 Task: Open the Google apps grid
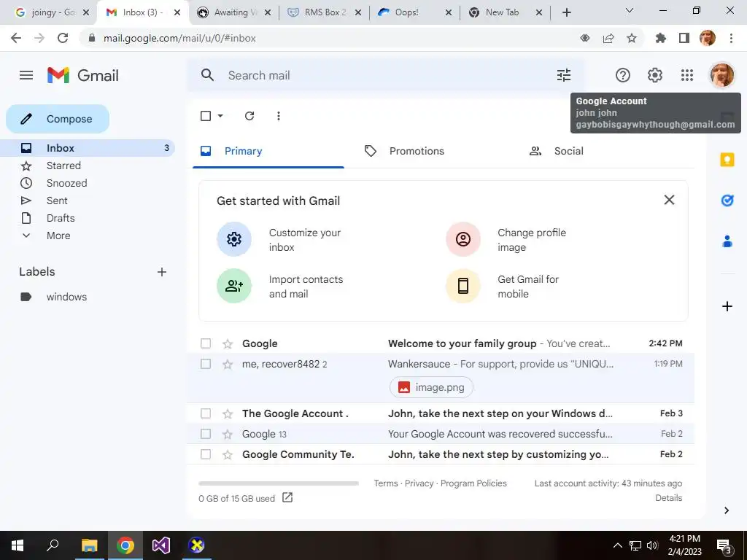687,75
